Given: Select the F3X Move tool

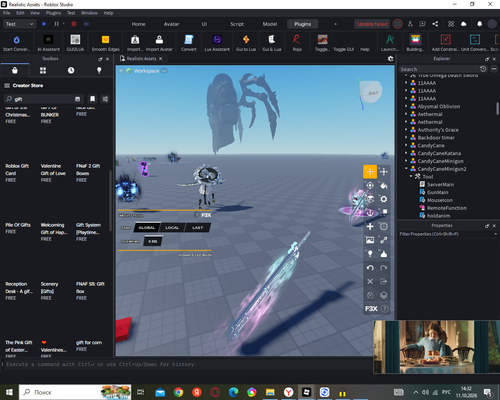Looking at the screenshot, I should (x=370, y=172).
